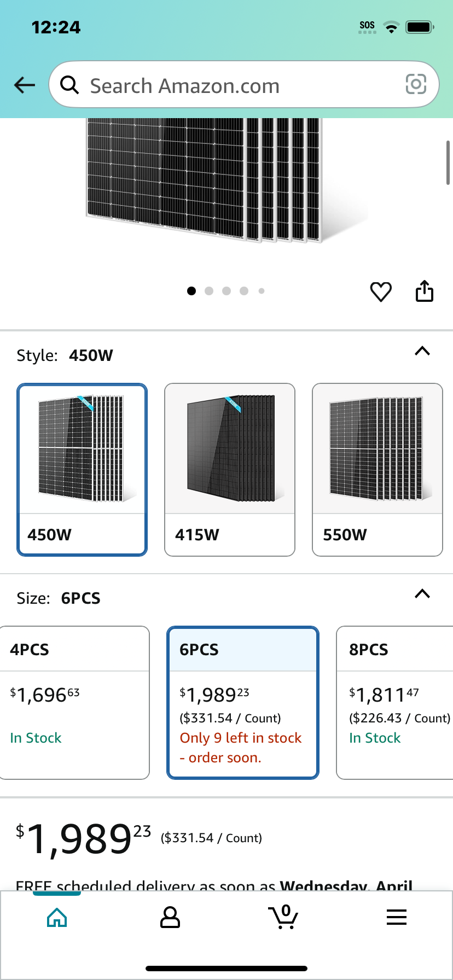Go to the Home tab
The height and width of the screenshot is (980, 453).
[57, 917]
